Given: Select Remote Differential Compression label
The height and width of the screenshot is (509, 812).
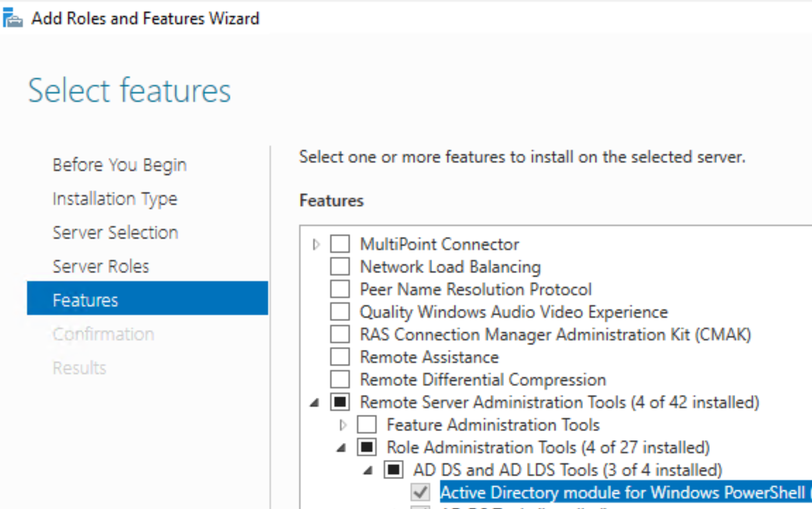Looking at the screenshot, I should tap(483, 380).
